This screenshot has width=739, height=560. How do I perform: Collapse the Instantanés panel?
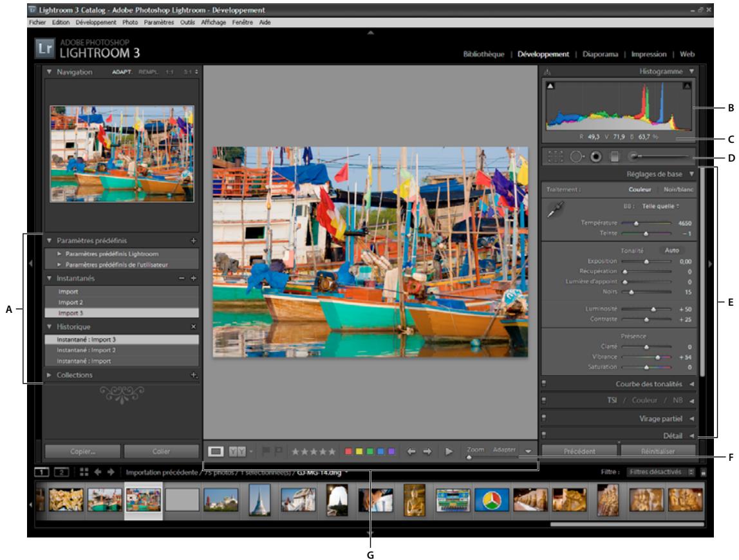point(49,278)
